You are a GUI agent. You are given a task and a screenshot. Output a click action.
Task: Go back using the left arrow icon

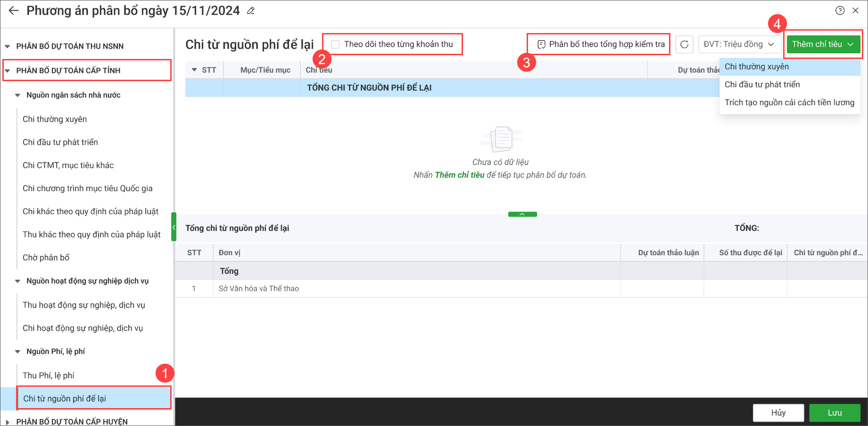click(14, 10)
